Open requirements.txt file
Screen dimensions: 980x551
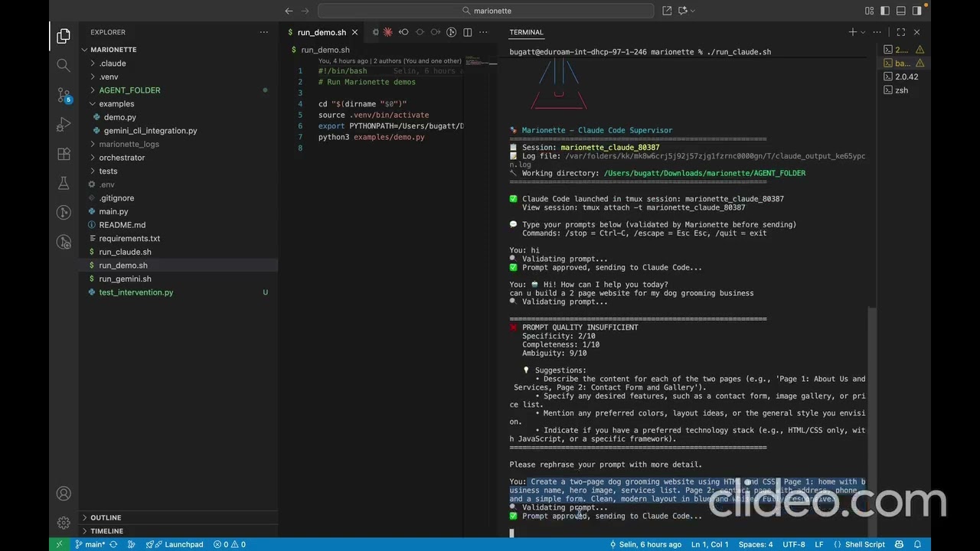pyautogui.click(x=178, y=239)
